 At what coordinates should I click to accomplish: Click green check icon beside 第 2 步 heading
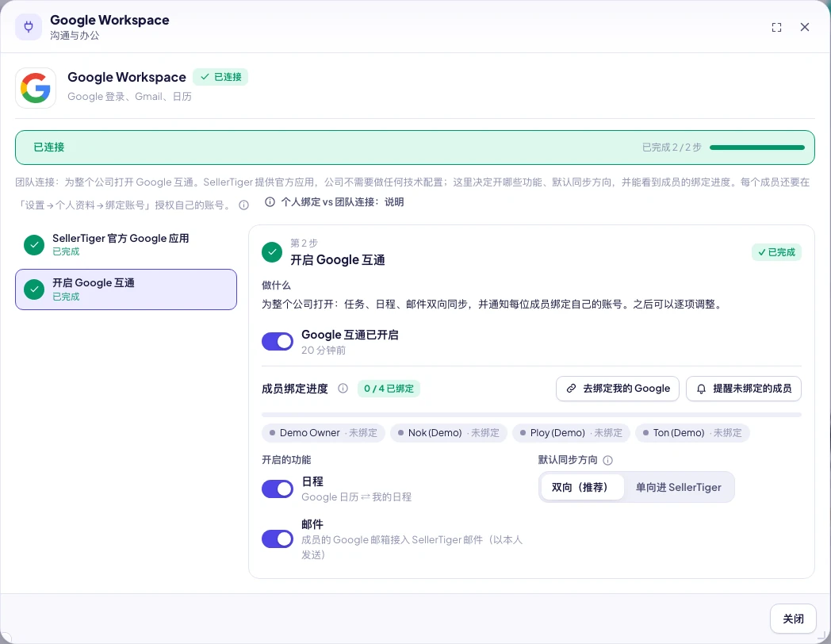point(272,252)
